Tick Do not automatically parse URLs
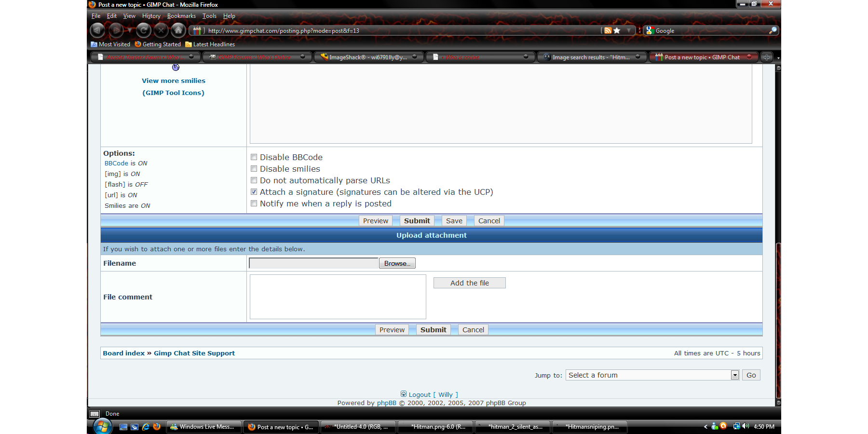The height and width of the screenshot is (434, 868). pos(254,180)
